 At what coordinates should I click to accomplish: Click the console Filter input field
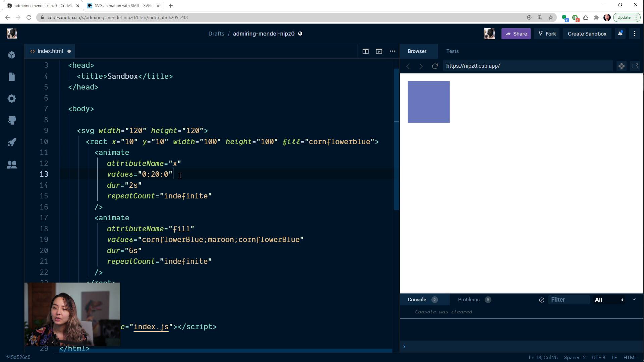[x=568, y=300]
